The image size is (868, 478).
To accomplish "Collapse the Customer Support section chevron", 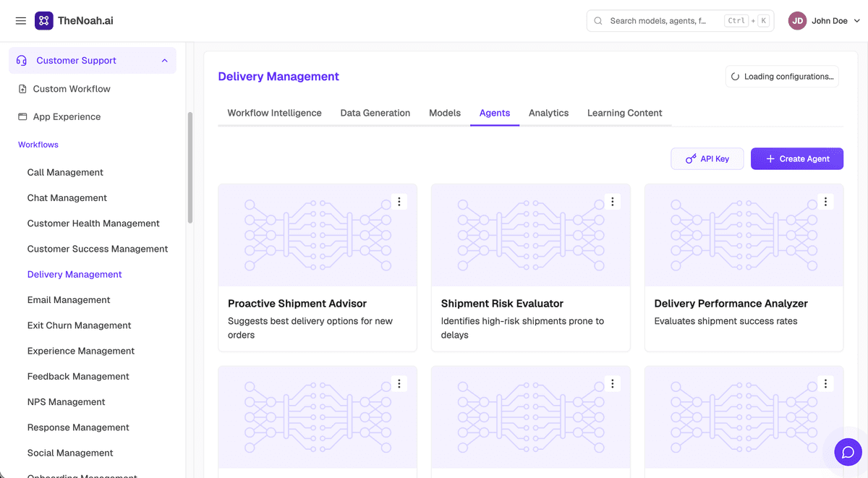I will (165, 61).
